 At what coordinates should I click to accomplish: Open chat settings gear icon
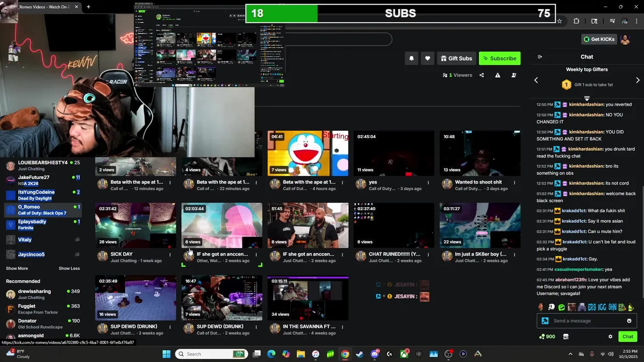[610, 337]
